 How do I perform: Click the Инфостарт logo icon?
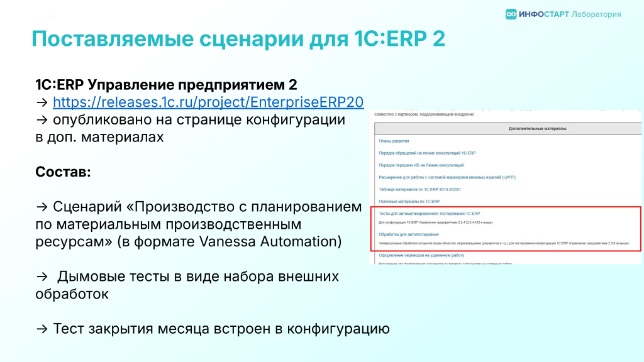pos(511,14)
